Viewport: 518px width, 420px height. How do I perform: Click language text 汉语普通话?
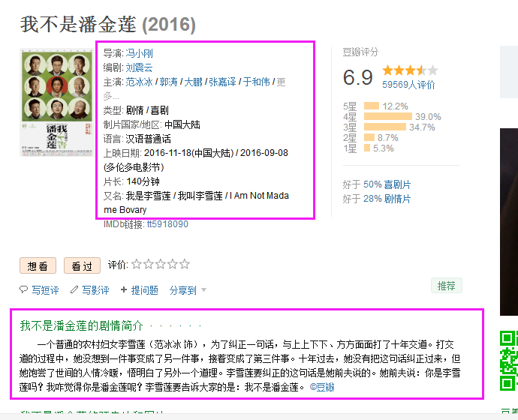pyautogui.click(x=148, y=139)
